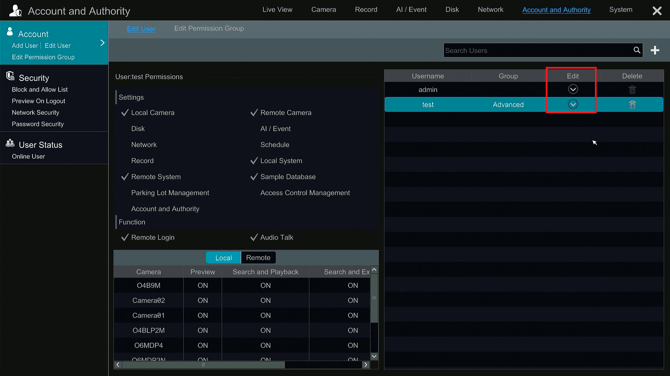Open the Live View menu
Image resolution: width=670 pixels, height=376 pixels.
(x=277, y=9)
